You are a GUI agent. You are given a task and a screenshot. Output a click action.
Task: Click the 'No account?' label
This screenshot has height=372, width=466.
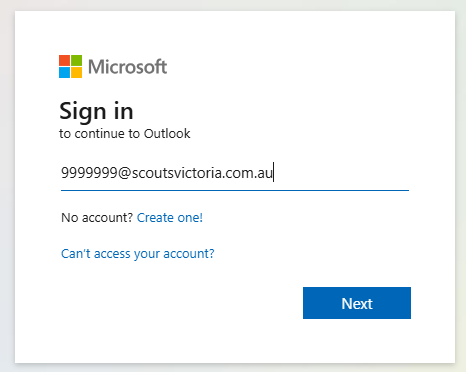pyautogui.click(x=97, y=218)
